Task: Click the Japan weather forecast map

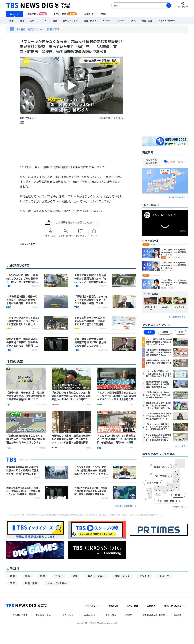Action: [165, 181]
